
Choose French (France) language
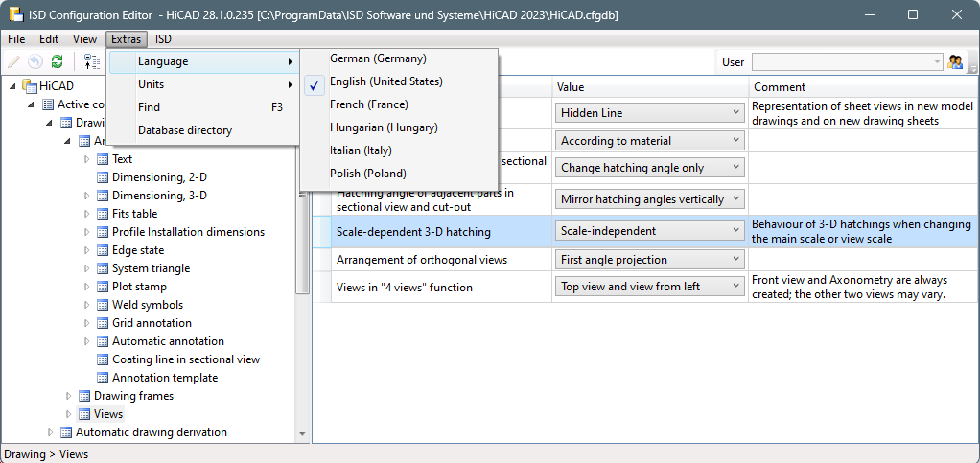click(399, 104)
